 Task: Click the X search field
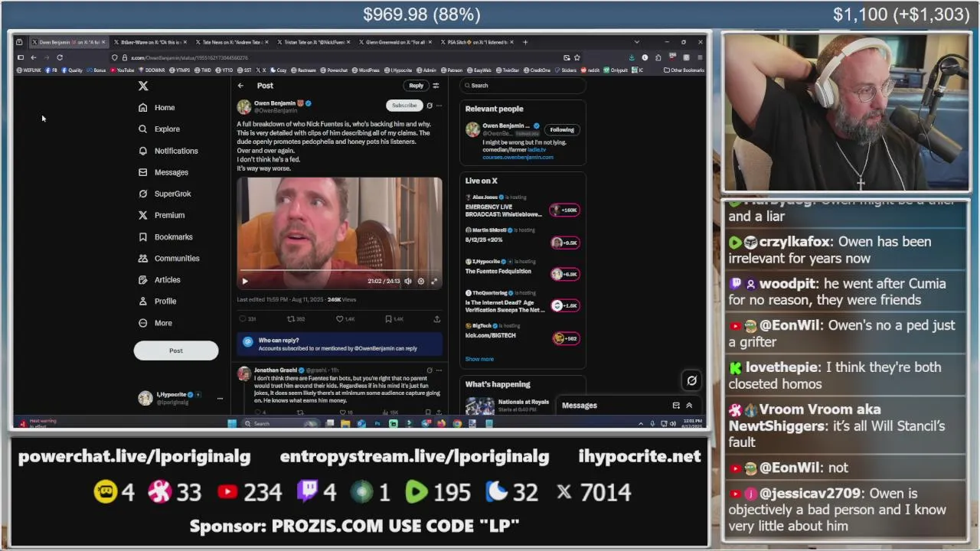click(x=523, y=86)
